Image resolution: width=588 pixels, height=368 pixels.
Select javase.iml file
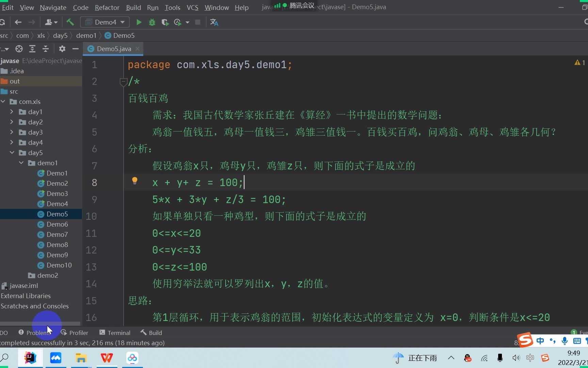point(20,286)
